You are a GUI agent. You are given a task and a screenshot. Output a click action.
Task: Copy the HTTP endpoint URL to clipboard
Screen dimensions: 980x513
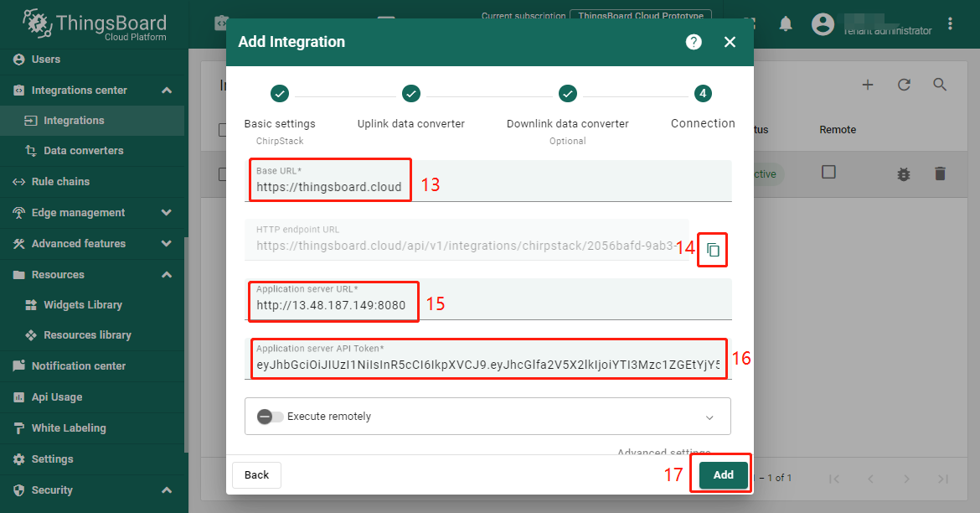coord(713,251)
